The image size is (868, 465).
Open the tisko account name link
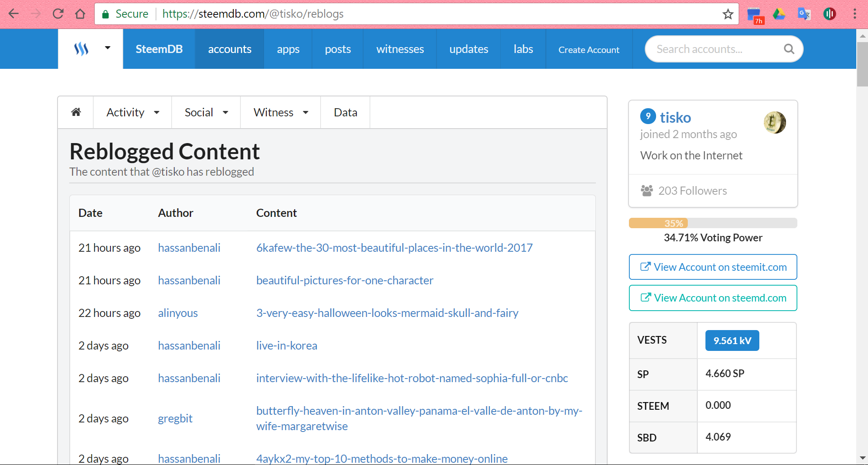[675, 118]
